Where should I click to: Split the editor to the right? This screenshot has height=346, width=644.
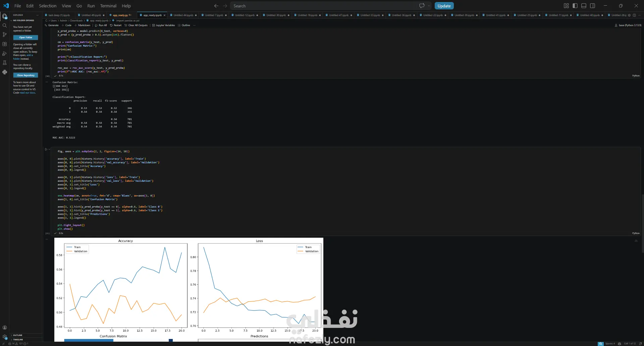coord(634,15)
